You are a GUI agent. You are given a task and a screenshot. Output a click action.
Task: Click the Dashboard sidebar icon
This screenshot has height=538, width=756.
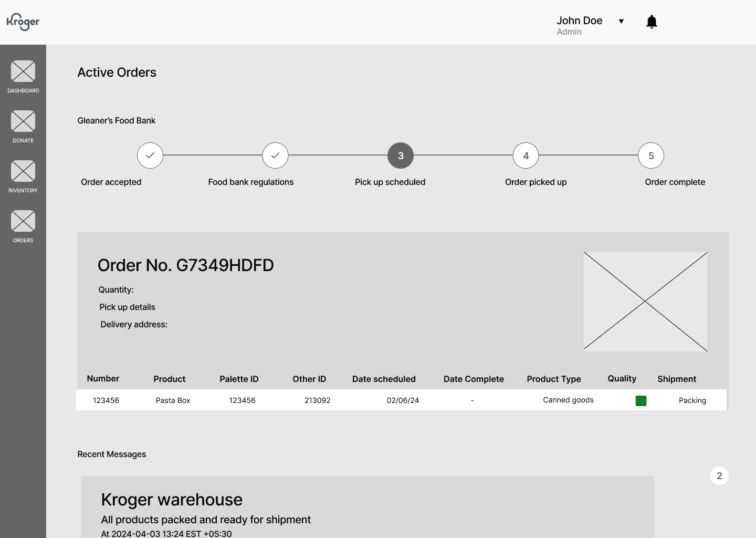[23, 71]
